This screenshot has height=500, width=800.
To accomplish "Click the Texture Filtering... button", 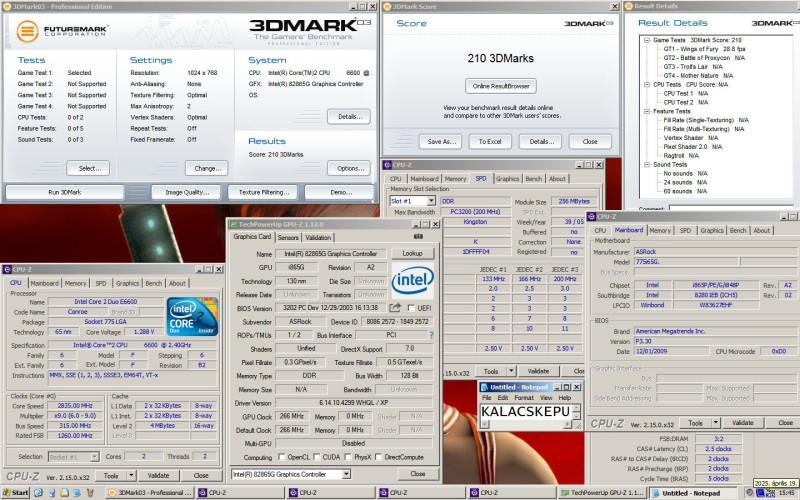I will (x=264, y=192).
